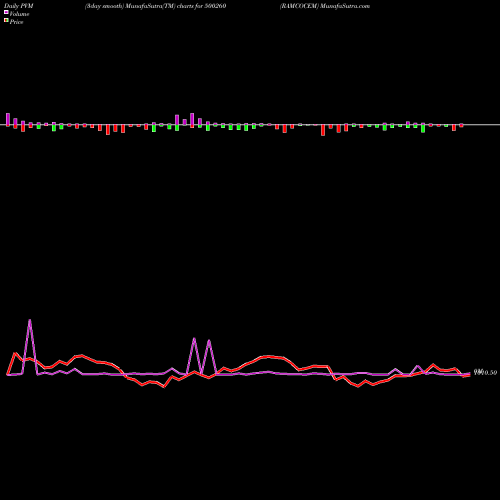Screen dimensions: 500x500
Task: Click the '(RAMCOCEM) MunafaSutra.com' heading text
Action: tap(325, 6)
